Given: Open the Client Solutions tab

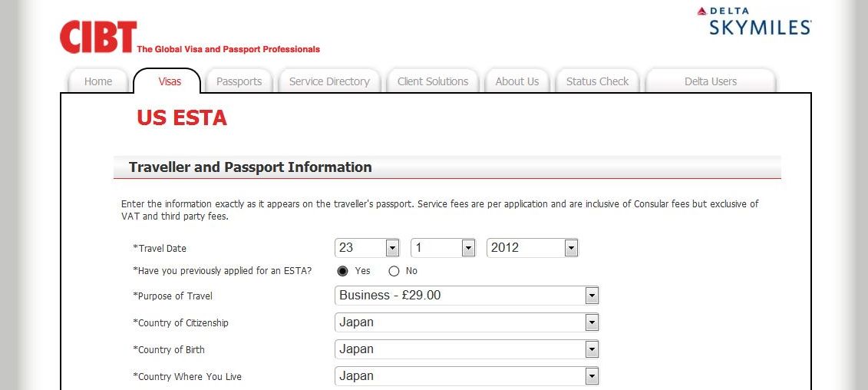Looking at the screenshot, I should pos(433,81).
